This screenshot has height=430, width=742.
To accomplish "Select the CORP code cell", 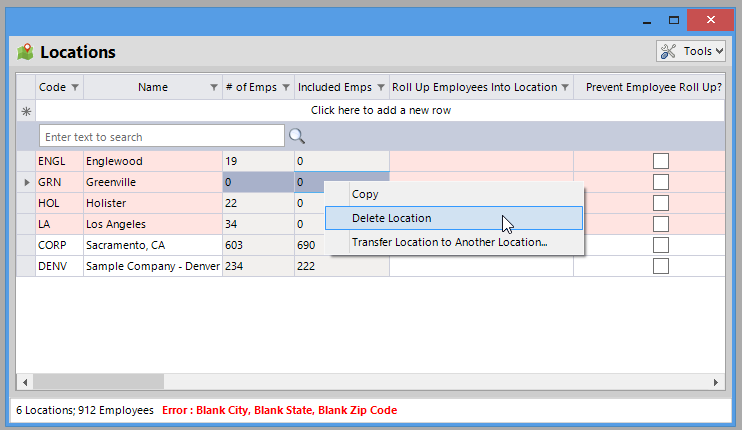I will (x=59, y=245).
